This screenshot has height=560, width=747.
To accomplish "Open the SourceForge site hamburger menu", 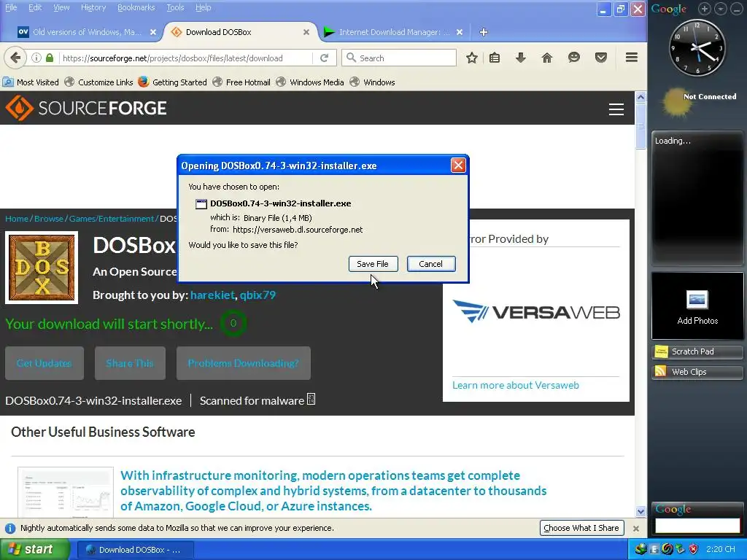I will (616, 109).
